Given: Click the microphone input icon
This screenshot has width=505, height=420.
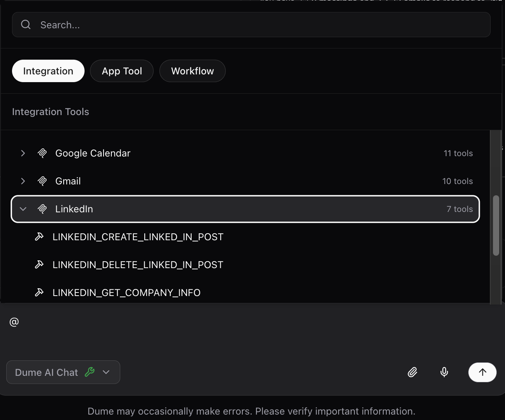Looking at the screenshot, I should point(444,372).
